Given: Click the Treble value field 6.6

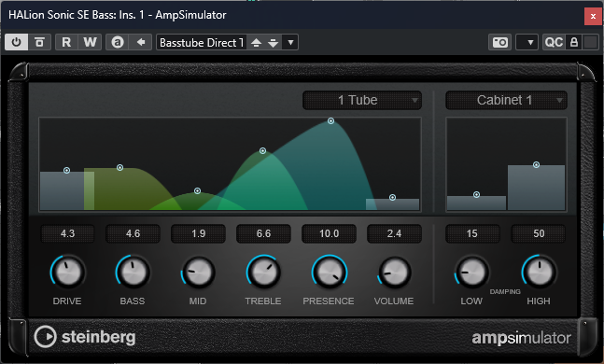Looking at the screenshot, I should click(x=263, y=233).
